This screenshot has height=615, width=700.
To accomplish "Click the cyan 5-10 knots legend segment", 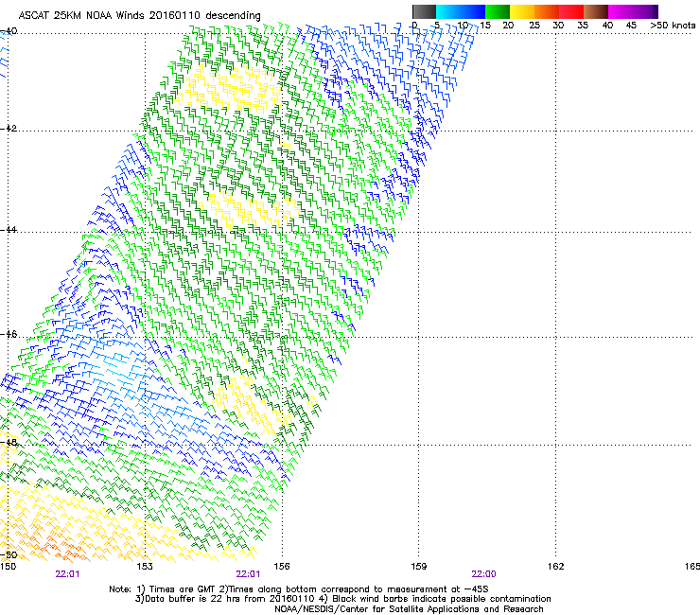I will [448, 11].
